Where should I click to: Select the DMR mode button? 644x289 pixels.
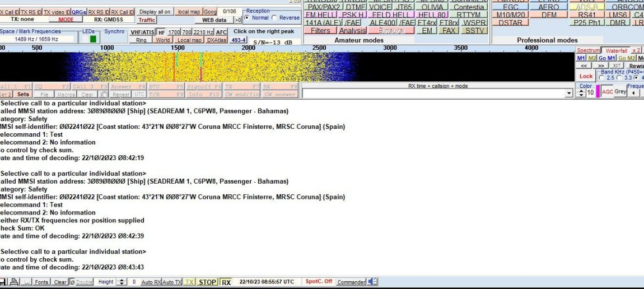point(618,22)
